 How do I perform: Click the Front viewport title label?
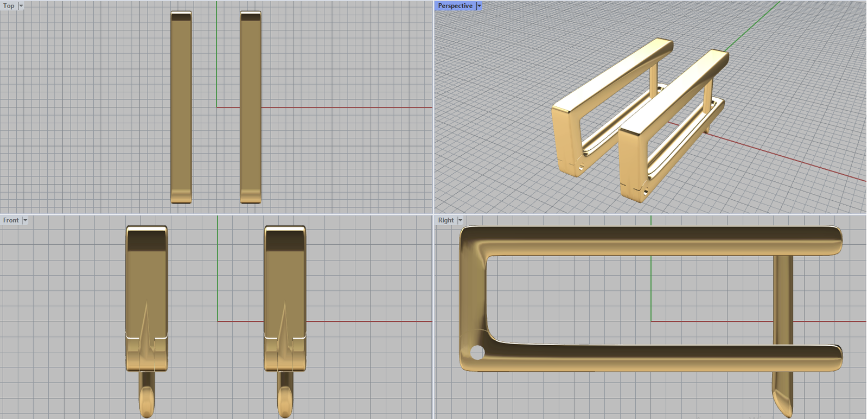coord(11,220)
